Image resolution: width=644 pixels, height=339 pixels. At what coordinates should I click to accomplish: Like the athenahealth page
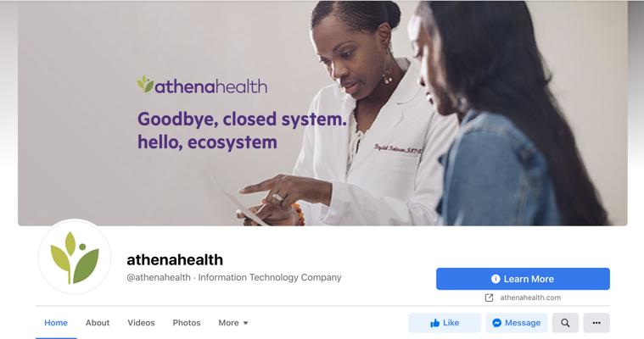coord(445,323)
